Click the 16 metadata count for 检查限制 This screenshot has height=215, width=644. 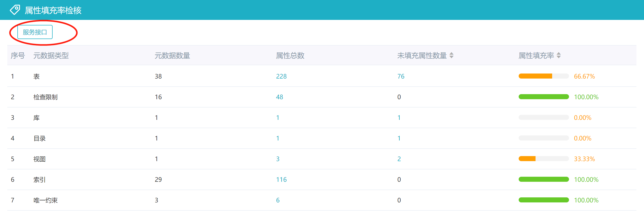[x=158, y=97]
